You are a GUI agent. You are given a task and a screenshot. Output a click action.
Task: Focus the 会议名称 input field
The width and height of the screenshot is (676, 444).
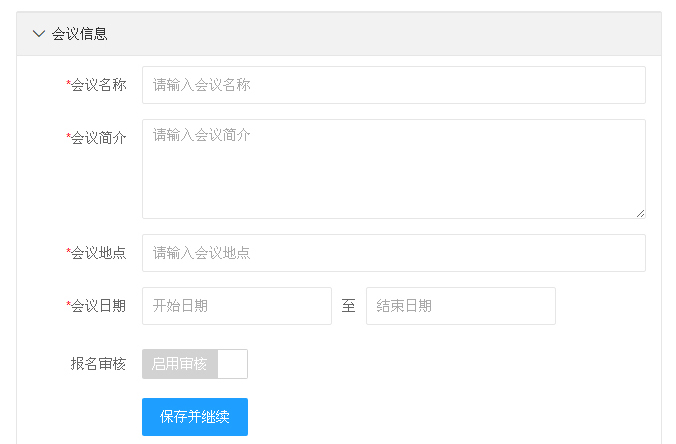pyautogui.click(x=393, y=85)
